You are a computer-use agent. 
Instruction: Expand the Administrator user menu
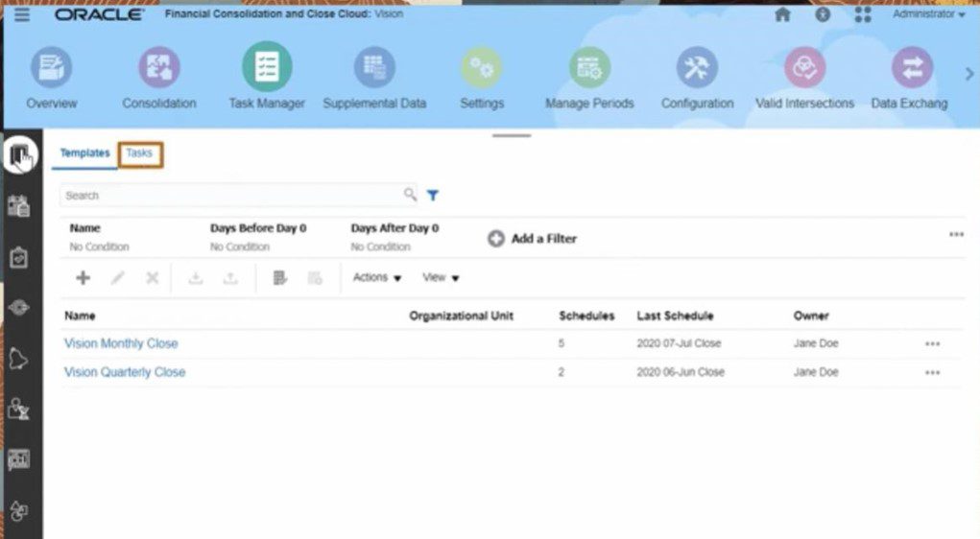[929, 13]
